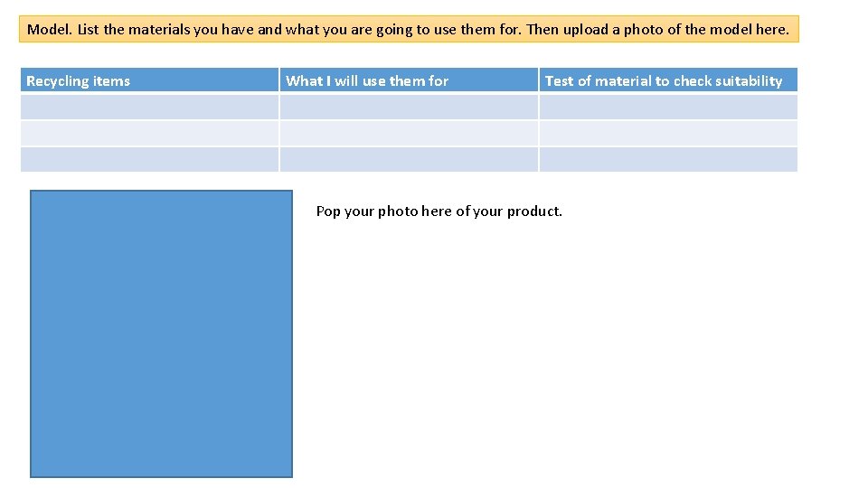Click second empty cell under 'Test of material' column
Viewport: 868px width, 488px height.
pyautogui.click(x=668, y=133)
